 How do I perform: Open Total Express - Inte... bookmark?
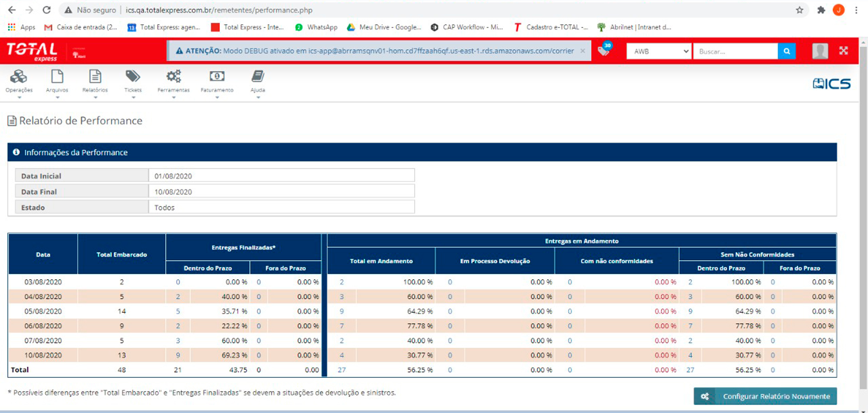pyautogui.click(x=247, y=27)
